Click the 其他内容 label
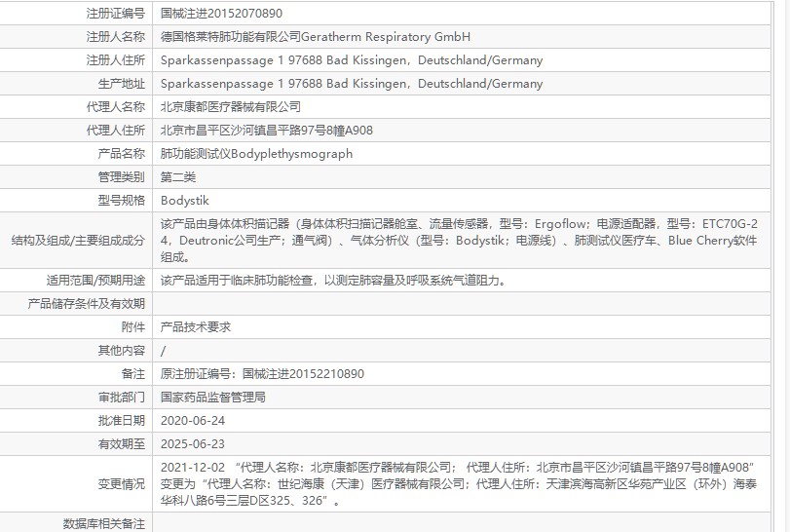This screenshot has height=532, width=790. tap(122, 350)
